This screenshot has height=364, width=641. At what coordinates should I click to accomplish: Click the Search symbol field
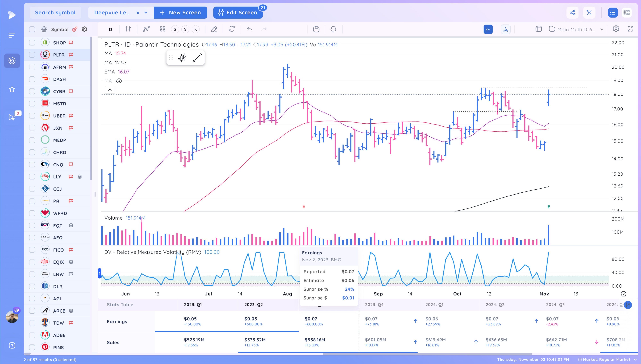click(x=55, y=12)
